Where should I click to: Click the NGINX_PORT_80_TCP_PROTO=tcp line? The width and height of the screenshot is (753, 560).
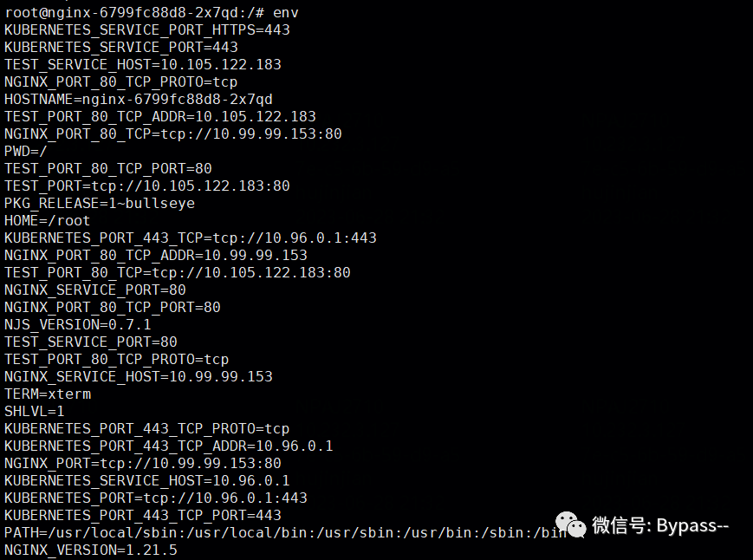(121, 82)
